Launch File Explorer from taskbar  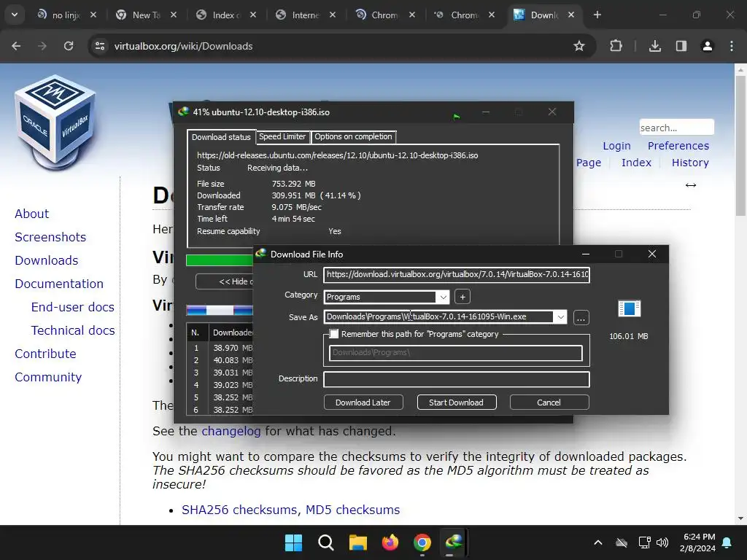click(x=357, y=542)
